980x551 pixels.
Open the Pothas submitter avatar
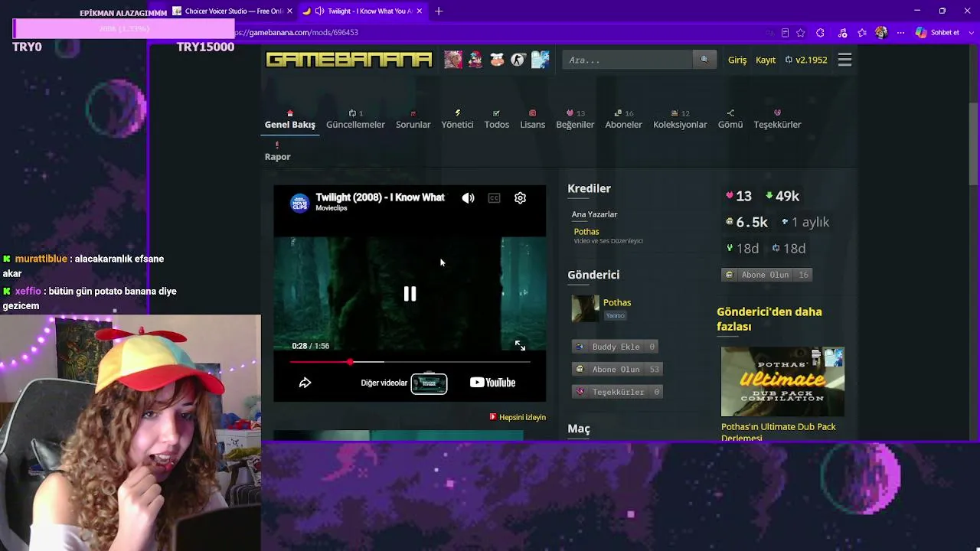coord(585,308)
